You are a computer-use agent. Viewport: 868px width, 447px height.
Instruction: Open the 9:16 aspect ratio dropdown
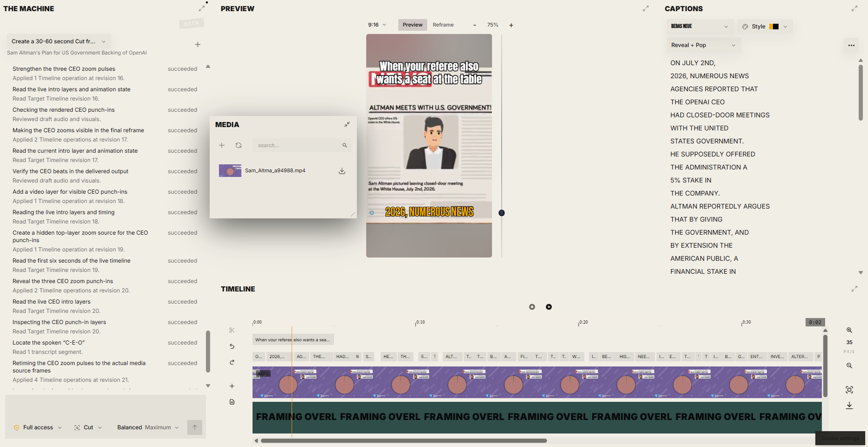[x=377, y=25]
